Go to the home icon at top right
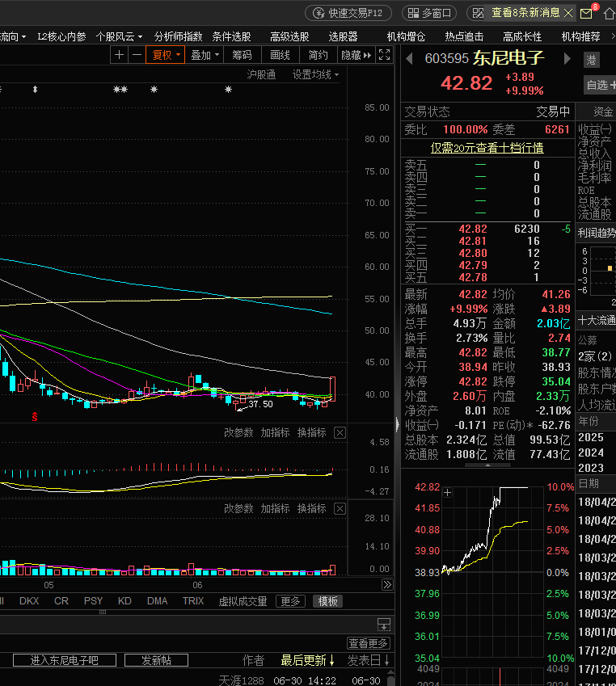 click(609, 14)
